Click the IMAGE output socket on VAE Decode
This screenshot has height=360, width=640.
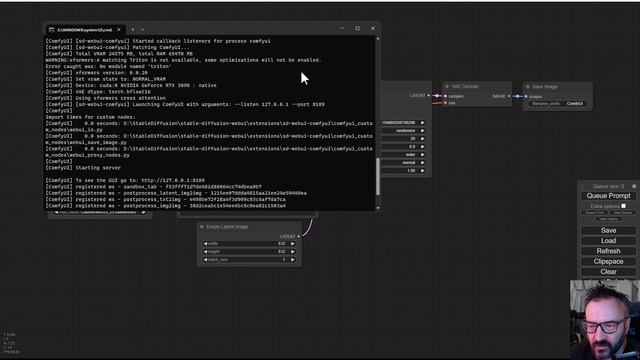509,96
